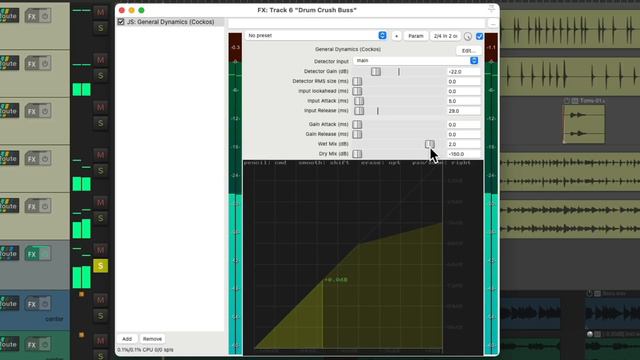Click the Remove button in the FX window
Image resolution: width=640 pixels, height=360 pixels.
[x=152, y=339]
